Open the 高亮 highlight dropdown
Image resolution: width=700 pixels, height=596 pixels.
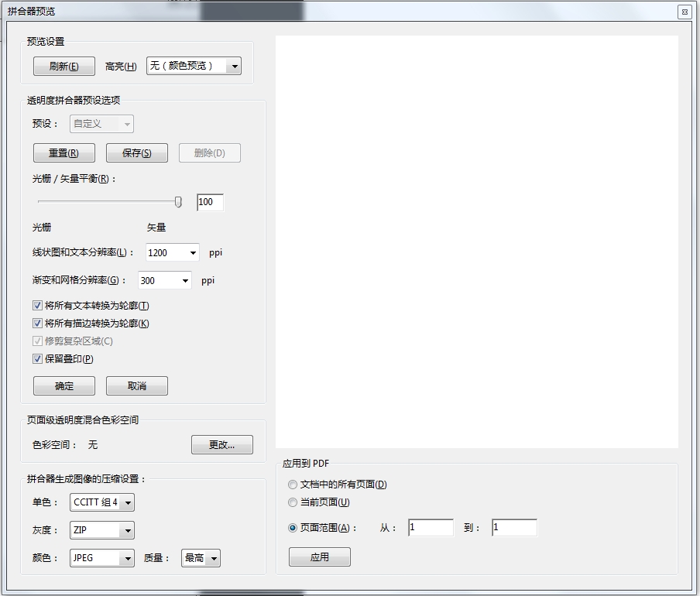193,66
